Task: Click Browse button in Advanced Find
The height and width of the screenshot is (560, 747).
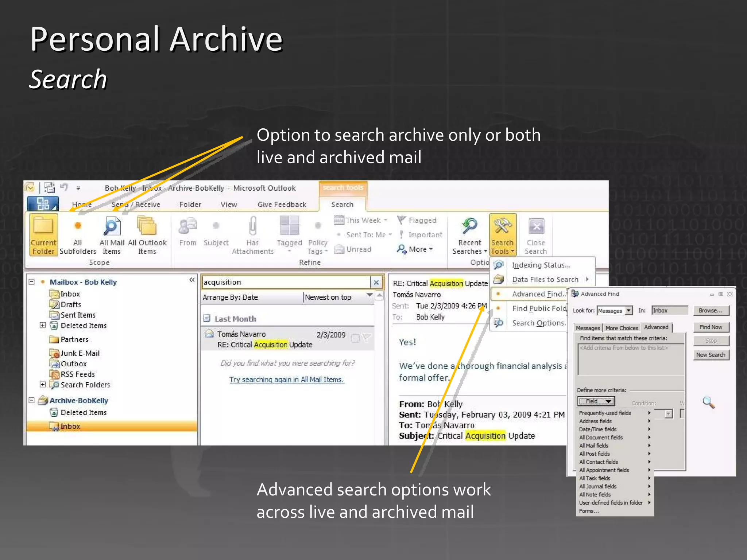Action: click(711, 311)
